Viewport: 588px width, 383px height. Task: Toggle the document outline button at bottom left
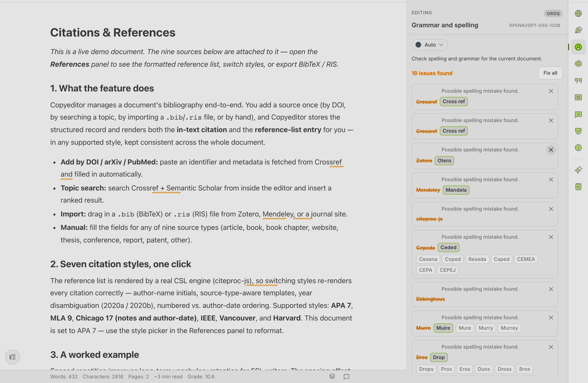click(x=12, y=357)
